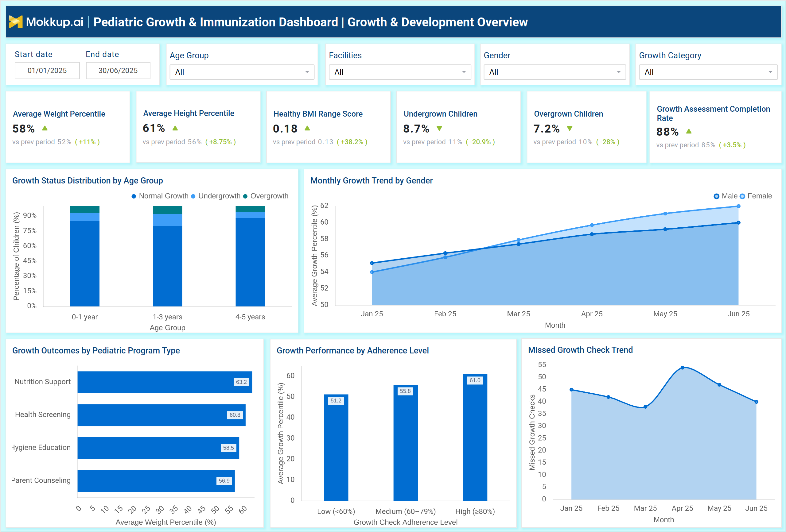Click the (+38.2%) change text

point(352,142)
